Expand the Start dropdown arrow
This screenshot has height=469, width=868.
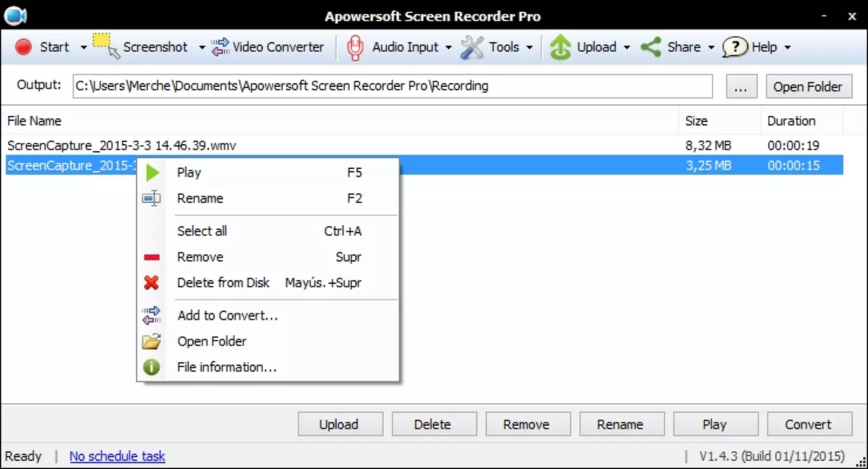(83, 47)
